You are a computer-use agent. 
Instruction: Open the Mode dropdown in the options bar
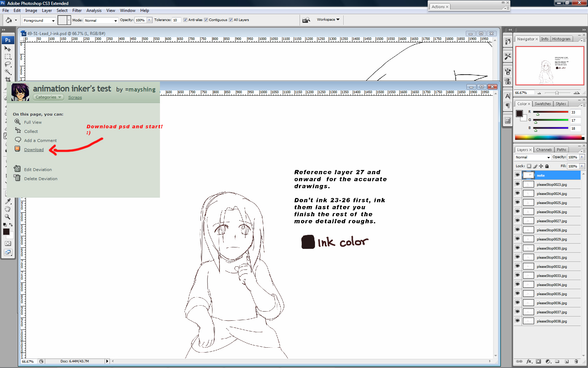pos(100,20)
